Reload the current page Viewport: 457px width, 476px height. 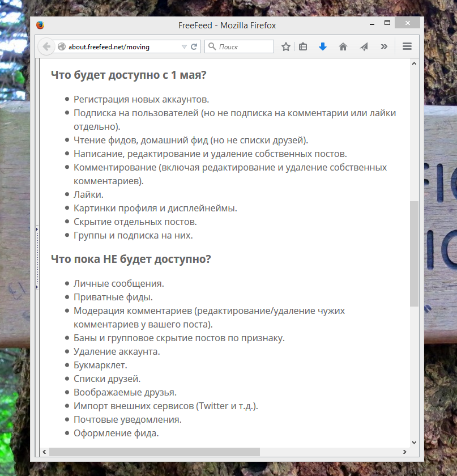click(195, 46)
